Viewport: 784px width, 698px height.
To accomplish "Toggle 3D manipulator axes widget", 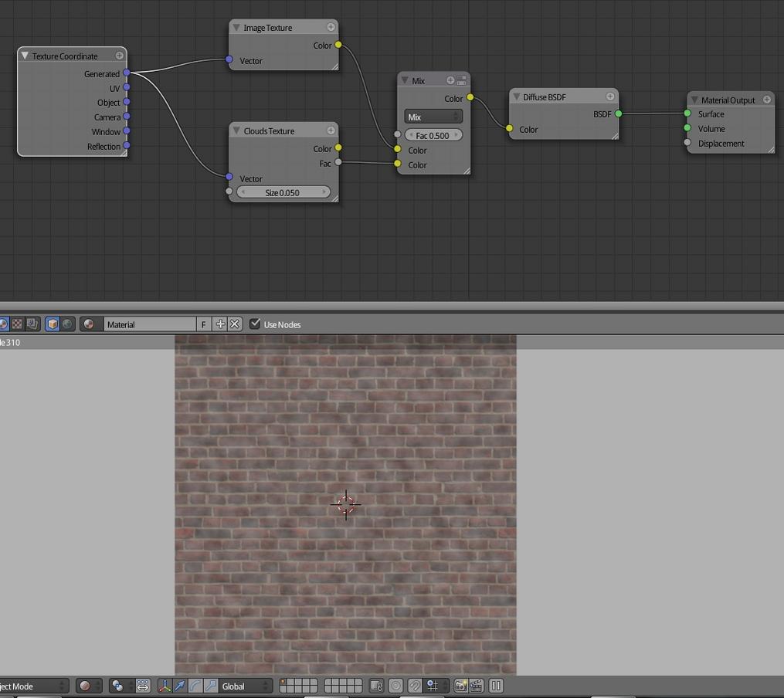I will (165, 686).
